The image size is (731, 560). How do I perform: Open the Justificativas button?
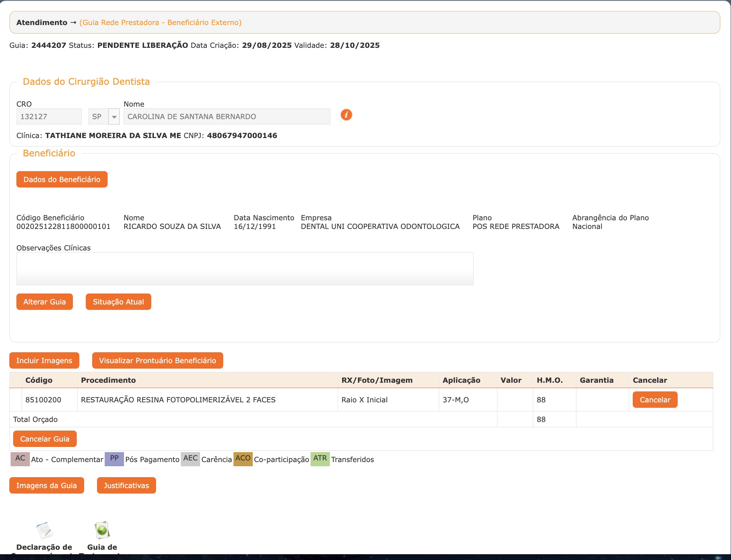(126, 485)
